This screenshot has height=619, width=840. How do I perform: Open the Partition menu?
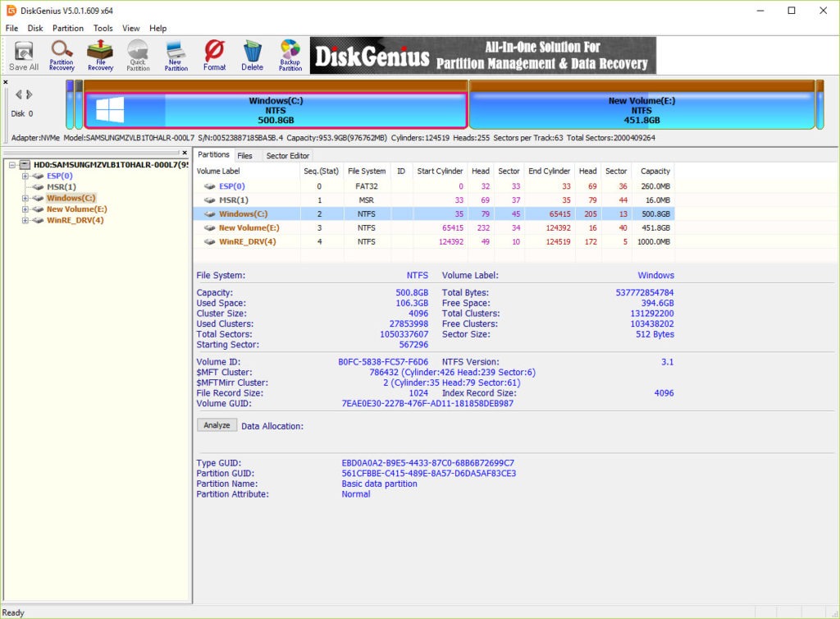(68, 29)
